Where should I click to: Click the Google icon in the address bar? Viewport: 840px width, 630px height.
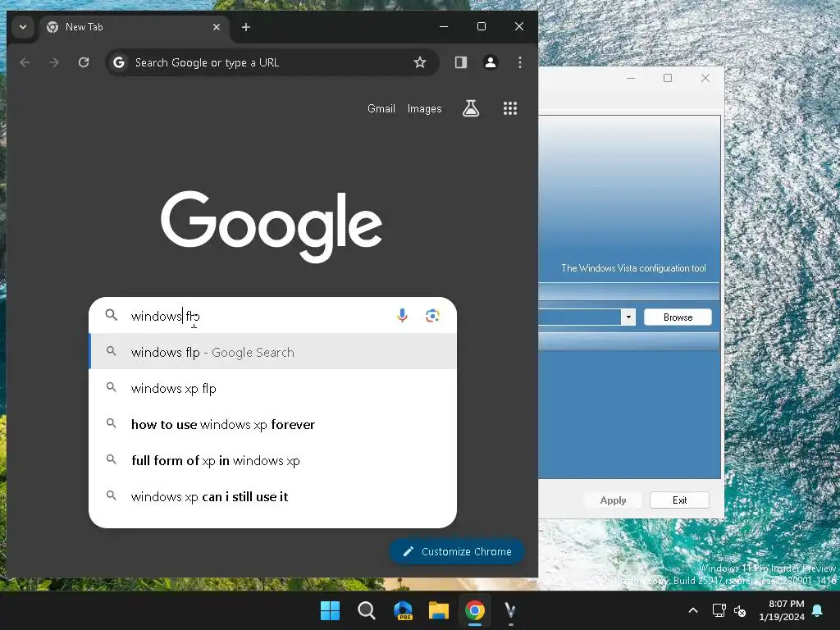(x=119, y=62)
